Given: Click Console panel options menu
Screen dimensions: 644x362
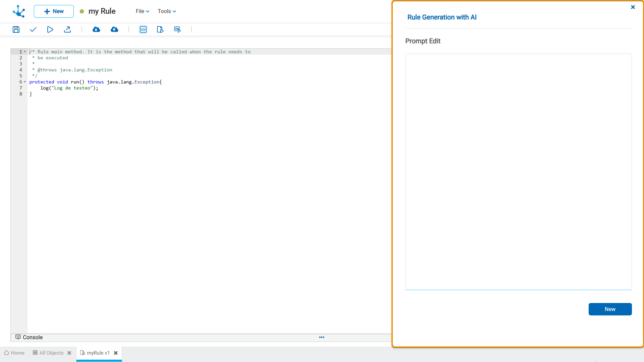Looking at the screenshot, I should point(322,337).
